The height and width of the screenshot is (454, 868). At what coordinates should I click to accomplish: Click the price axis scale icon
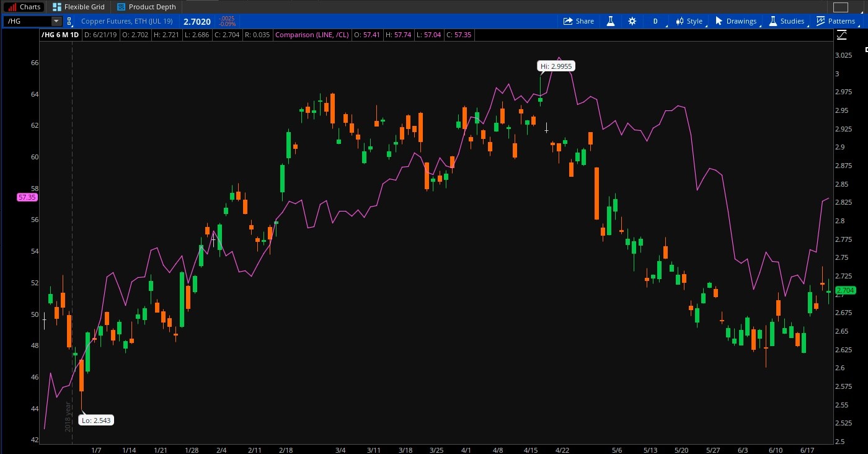pos(841,35)
